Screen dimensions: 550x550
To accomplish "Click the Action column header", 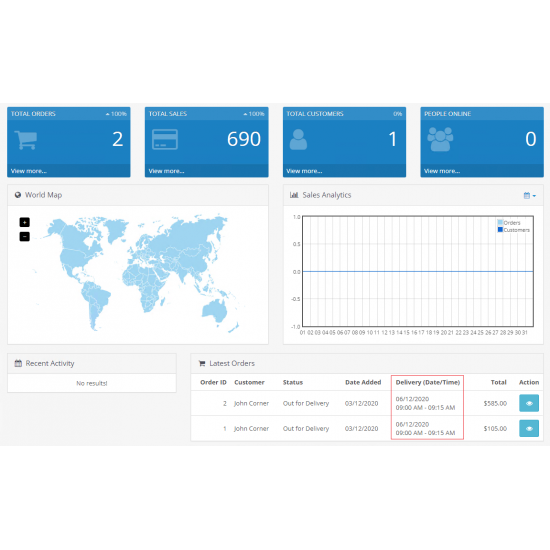I will (x=529, y=382).
